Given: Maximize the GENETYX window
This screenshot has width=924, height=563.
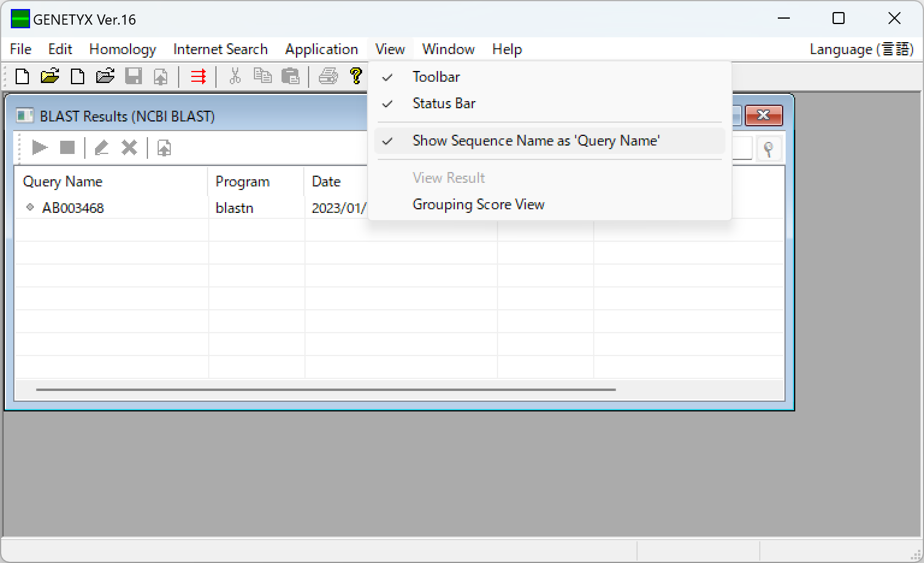Looking at the screenshot, I should click(x=839, y=19).
